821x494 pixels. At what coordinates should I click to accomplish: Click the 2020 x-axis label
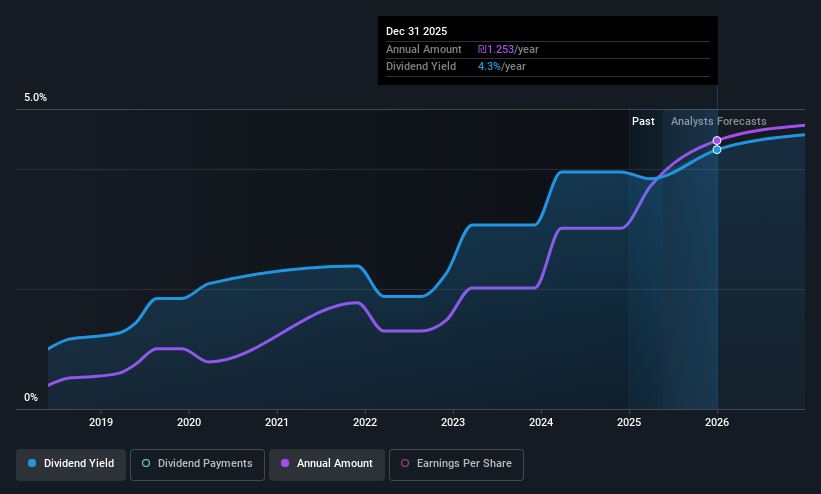coord(189,422)
